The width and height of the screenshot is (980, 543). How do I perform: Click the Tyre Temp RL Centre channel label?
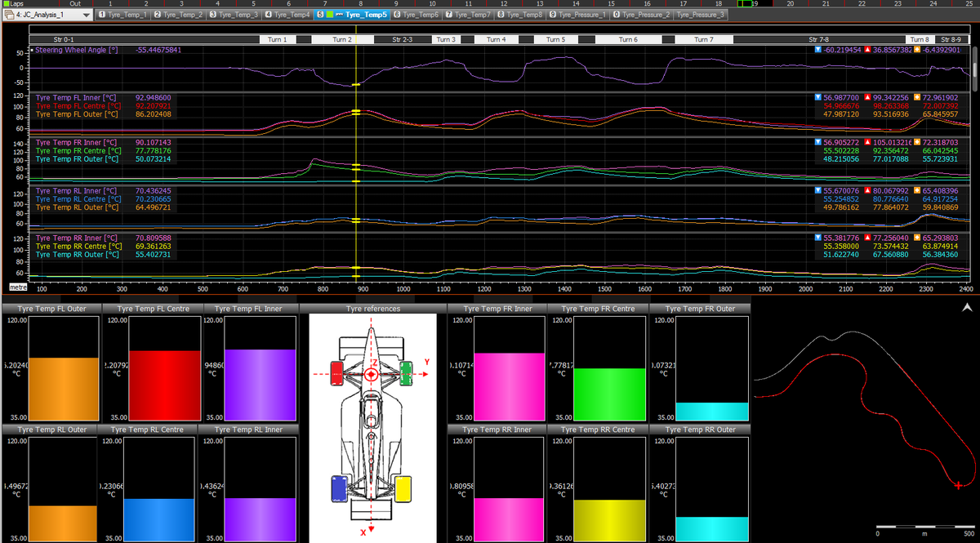78,198
